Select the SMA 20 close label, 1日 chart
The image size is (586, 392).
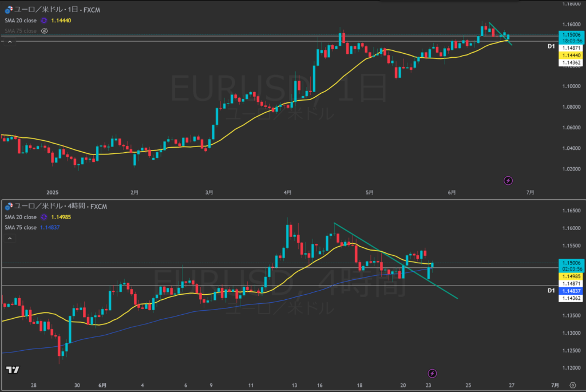pyautogui.click(x=21, y=21)
